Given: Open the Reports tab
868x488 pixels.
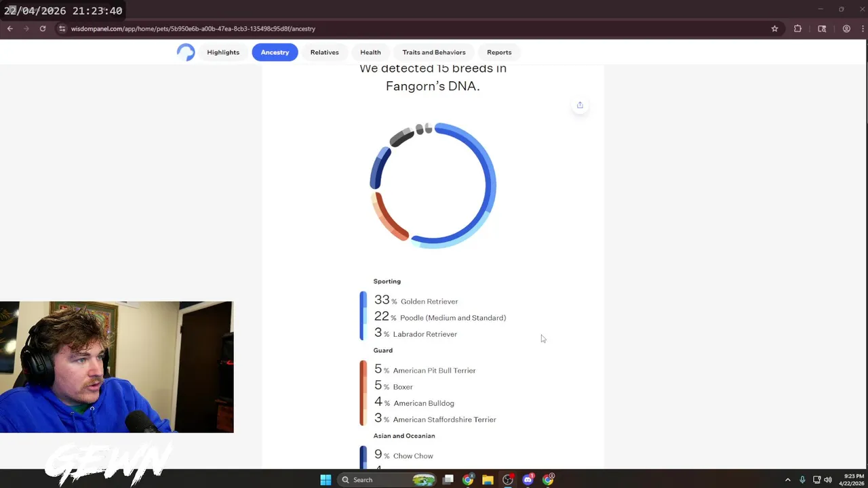Looking at the screenshot, I should pyautogui.click(x=499, y=52).
